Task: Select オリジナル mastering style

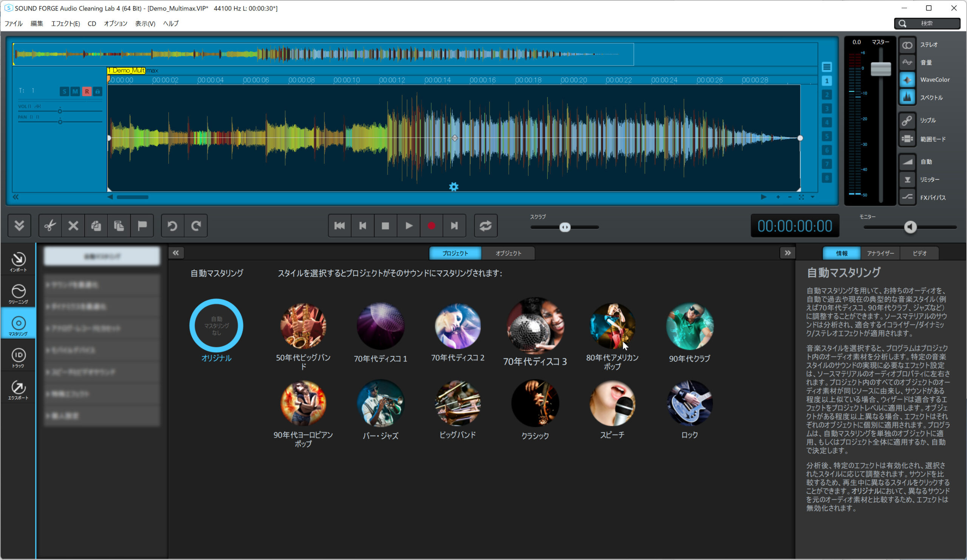Action: pos(216,330)
